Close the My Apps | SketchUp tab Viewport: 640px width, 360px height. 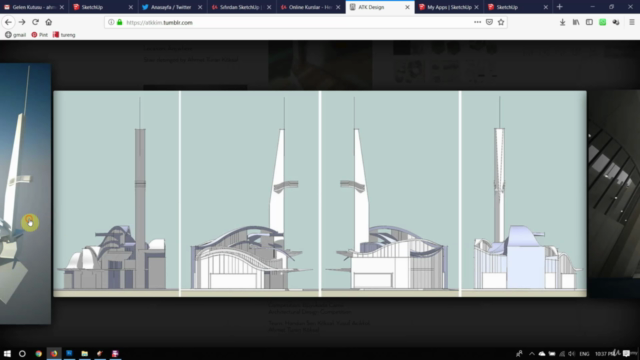[x=476, y=7]
